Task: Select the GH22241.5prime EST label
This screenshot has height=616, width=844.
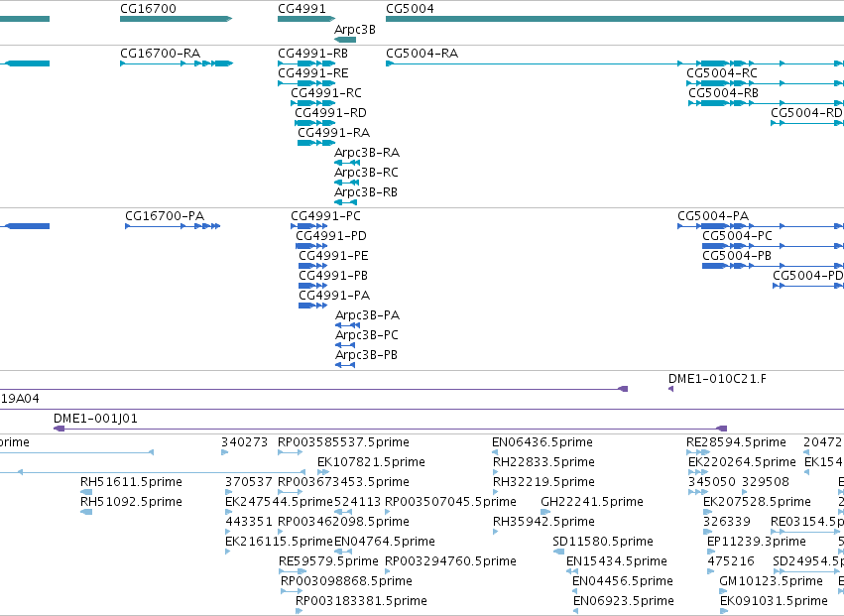Action: 591,502
